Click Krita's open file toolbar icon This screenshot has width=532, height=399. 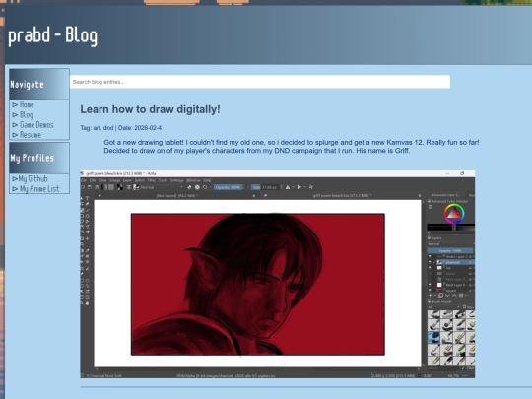pyautogui.click(x=90, y=187)
